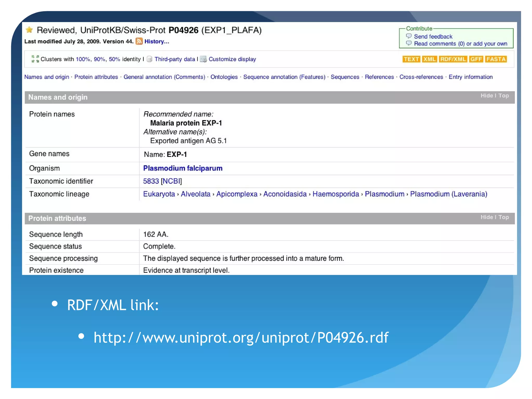Open Eukaryota lineage link
The image size is (532, 399).
159,194
